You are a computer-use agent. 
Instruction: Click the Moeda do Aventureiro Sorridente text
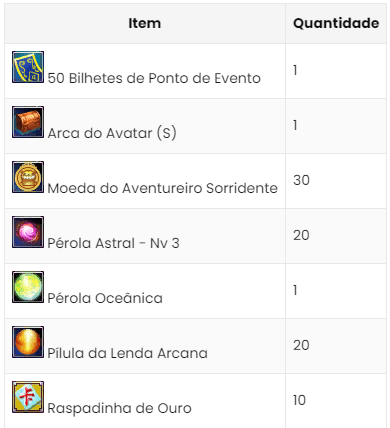[x=163, y=188]
